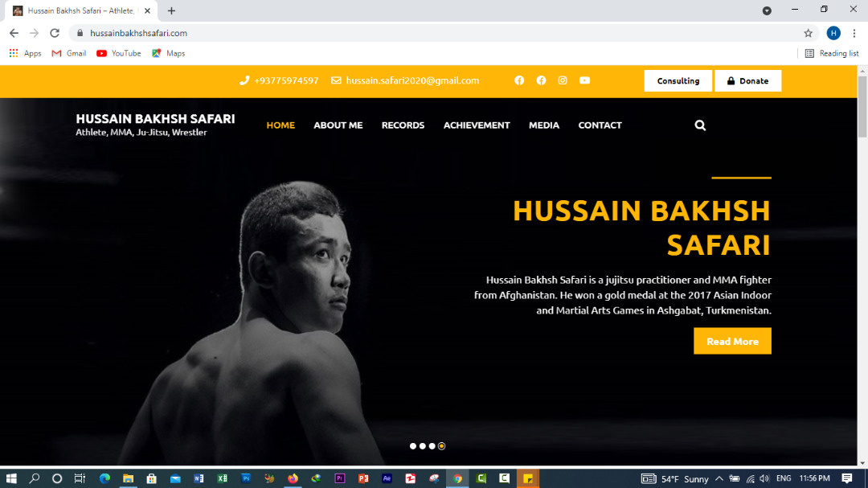Screen dimensions: 868x488
Task: Open Task View in taskbar
Action: pos(80,478)
